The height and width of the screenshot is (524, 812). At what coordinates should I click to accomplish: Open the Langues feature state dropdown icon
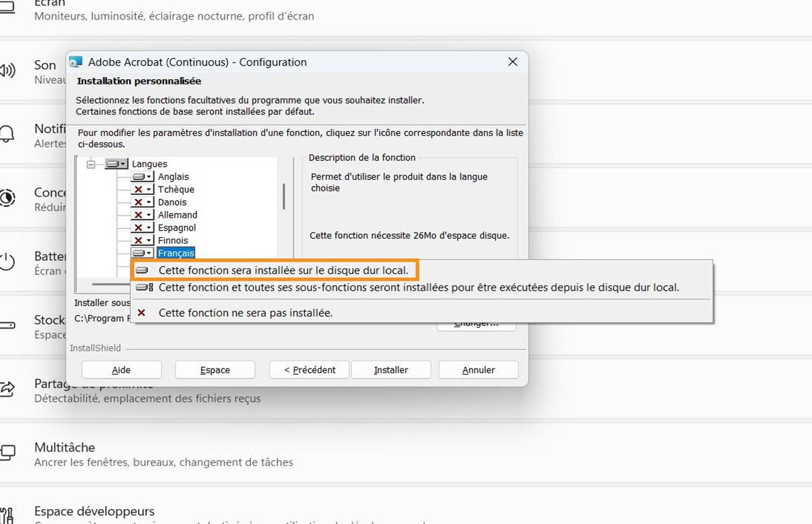[x=116, y=164]
